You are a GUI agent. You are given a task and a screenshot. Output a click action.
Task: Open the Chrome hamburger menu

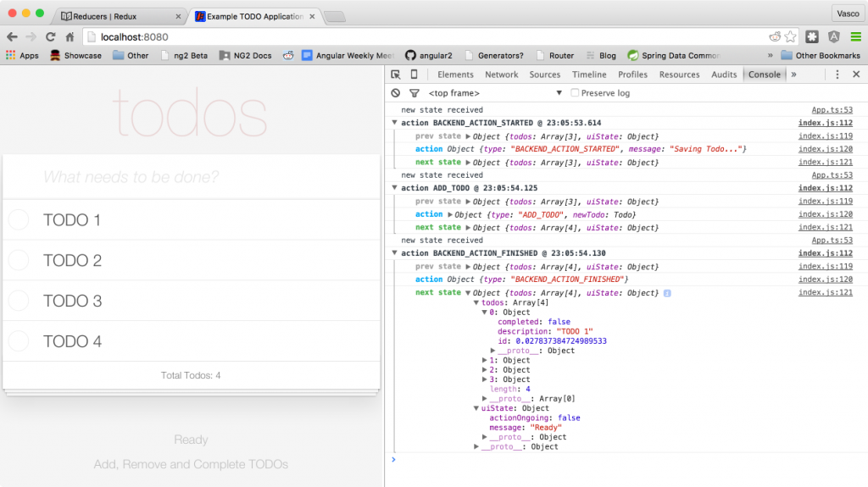click(x=856, y=37)
